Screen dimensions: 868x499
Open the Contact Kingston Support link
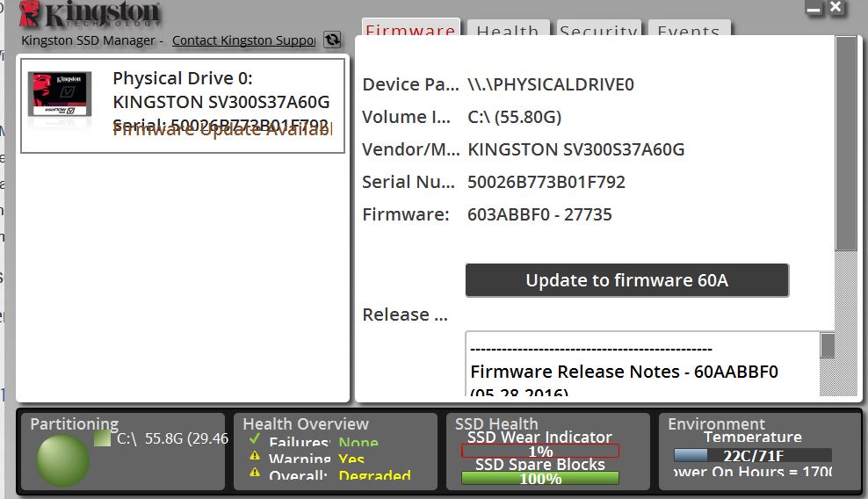tap(243, 40)
